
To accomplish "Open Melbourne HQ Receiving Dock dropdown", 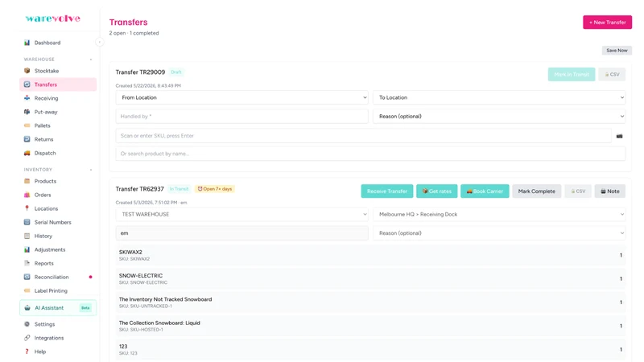I will click(499, 214).
